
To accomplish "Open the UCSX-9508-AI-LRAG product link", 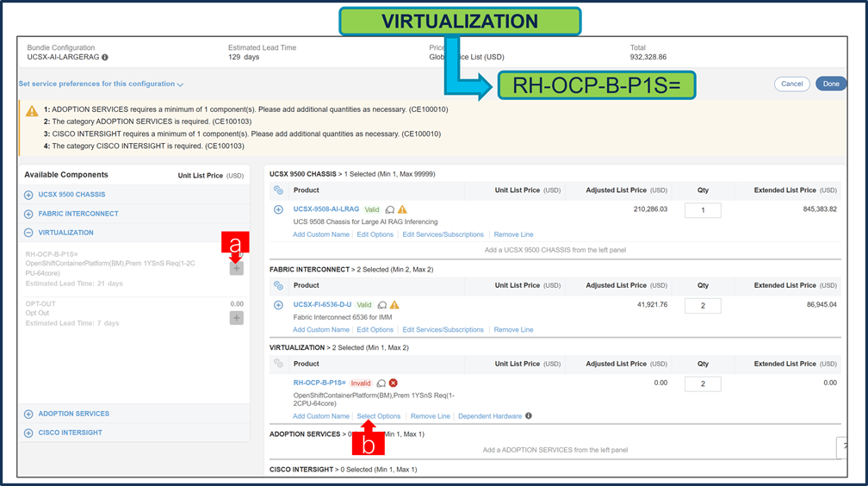I will click(326, 209).
